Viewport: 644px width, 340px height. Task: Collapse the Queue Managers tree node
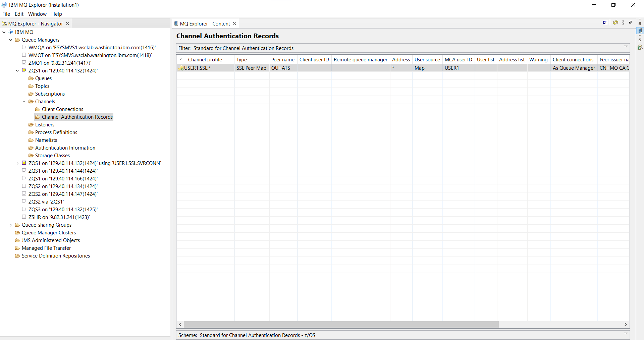[x=11, y=40]
